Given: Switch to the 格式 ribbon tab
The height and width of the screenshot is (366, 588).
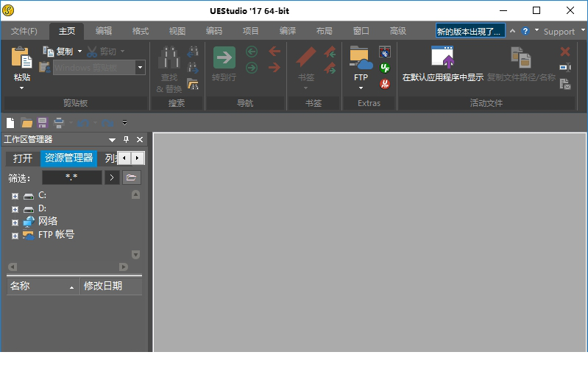Looking at the screenshot, I should point(141,31).
